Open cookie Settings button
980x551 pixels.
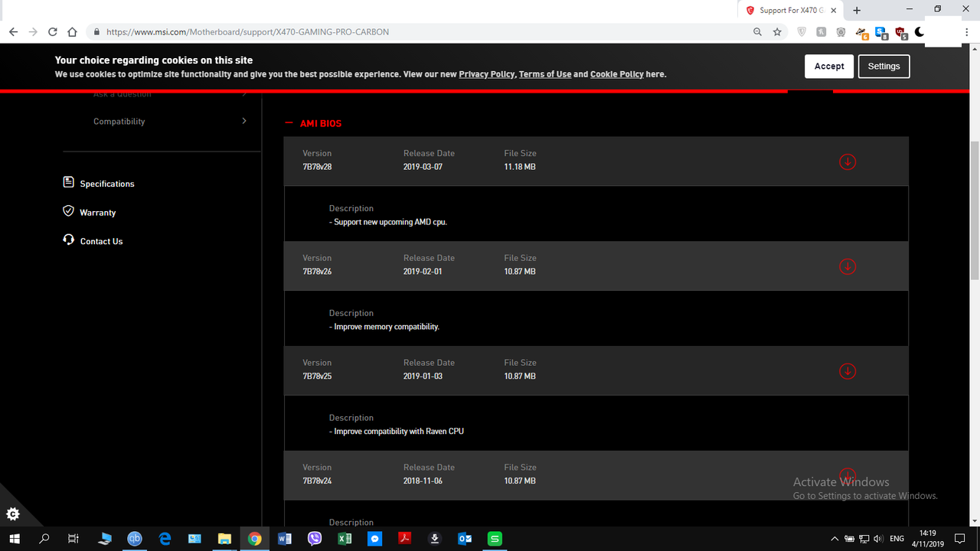(x=884, y=67)
